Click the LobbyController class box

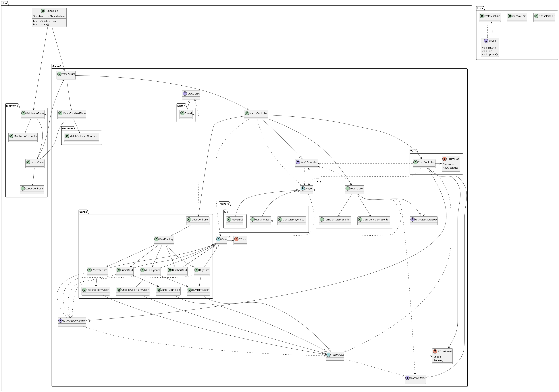[32, 190]
